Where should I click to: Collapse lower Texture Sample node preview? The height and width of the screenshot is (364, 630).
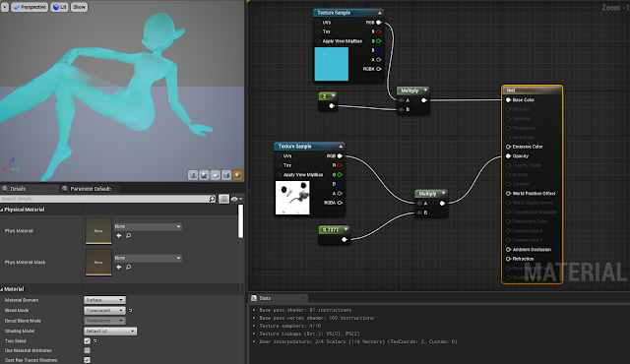pos(341,147)
